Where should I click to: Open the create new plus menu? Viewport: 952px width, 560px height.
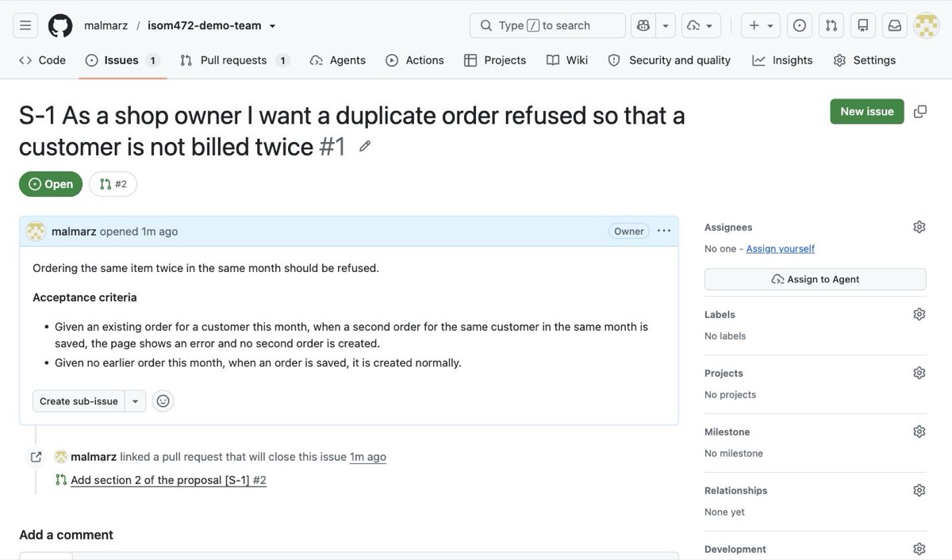(x=761, y=25)
